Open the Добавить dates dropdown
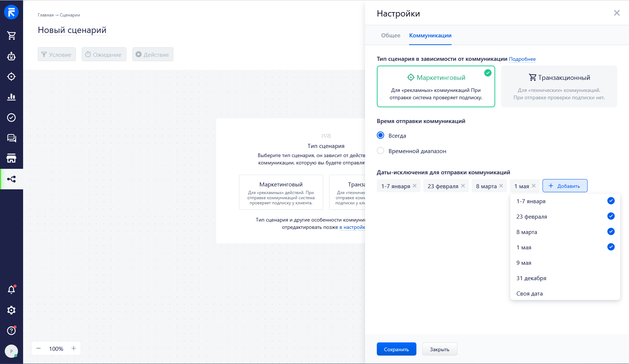 564,186
